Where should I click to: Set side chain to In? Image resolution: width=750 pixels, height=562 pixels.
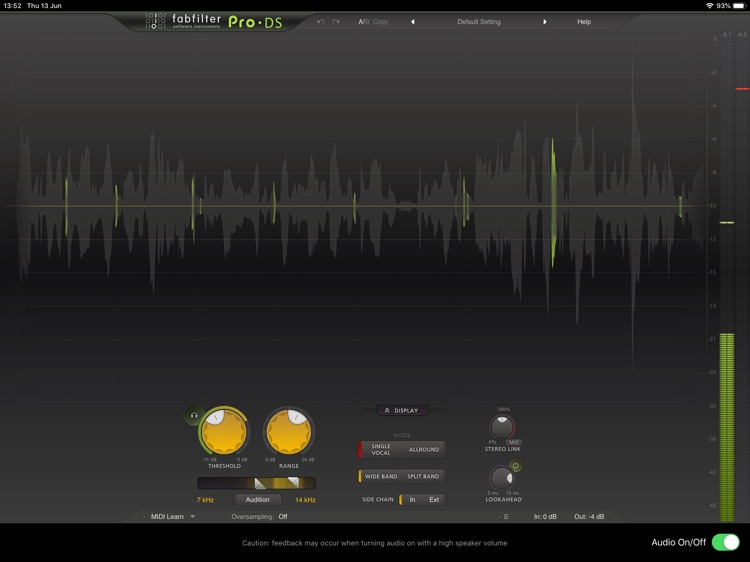click(412, 500)
